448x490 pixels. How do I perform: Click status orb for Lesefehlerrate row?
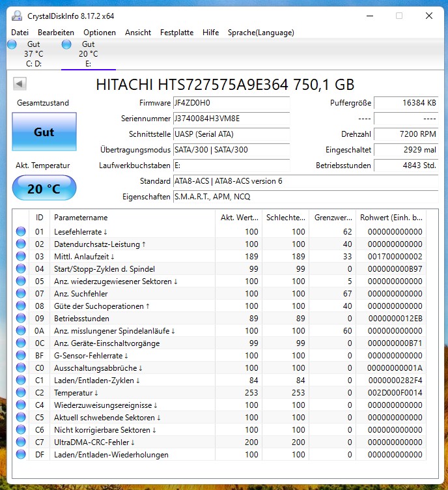coord(21,231)
